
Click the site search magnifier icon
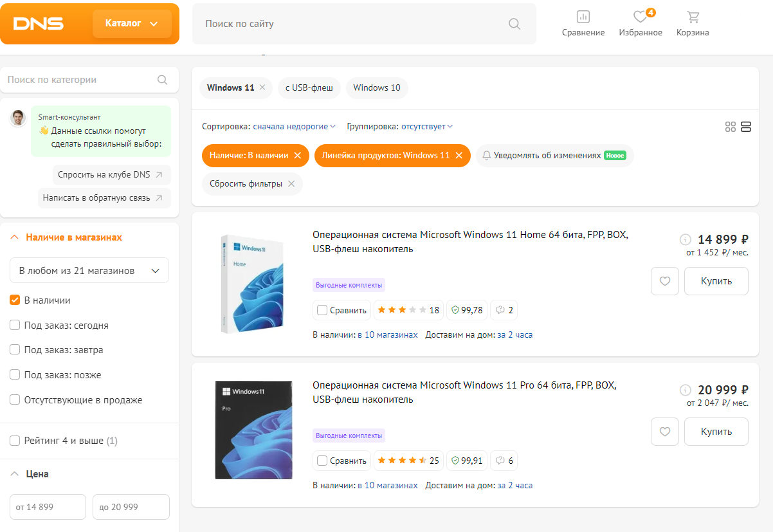coord(514,24)
